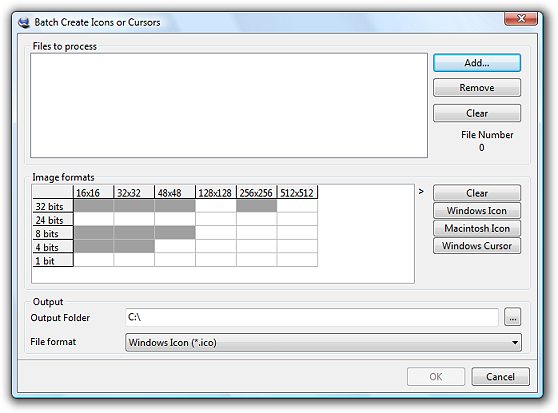558x413 pixels.
Task: Click the File format label
Action: tap(53, 342)
